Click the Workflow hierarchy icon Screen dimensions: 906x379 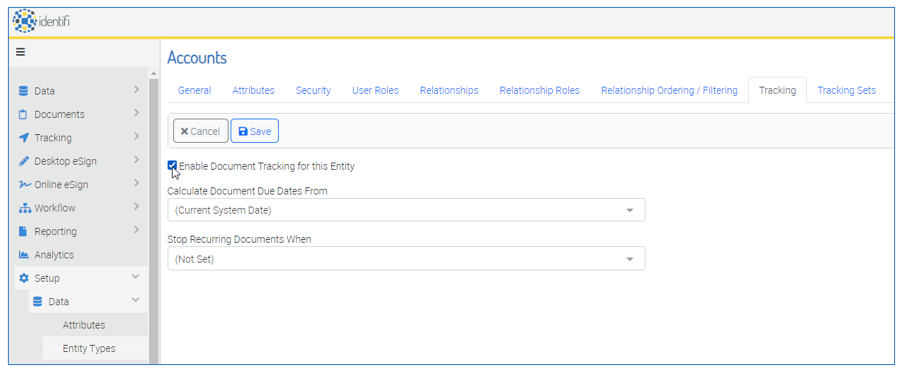pyautogui.click(x=23, y=208)
